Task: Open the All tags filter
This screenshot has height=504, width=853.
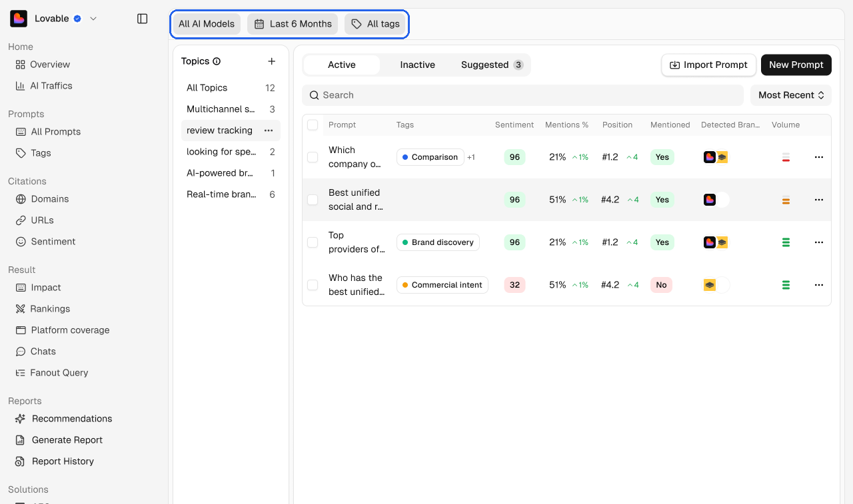Action: [x=375, y=24]
